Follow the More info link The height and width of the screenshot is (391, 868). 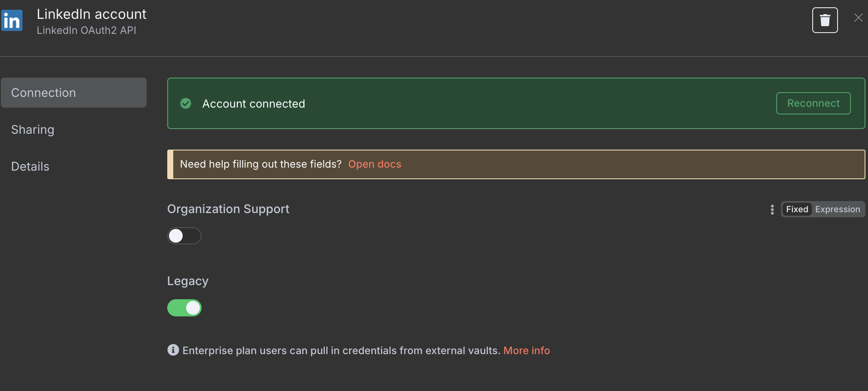pyautogui.click(x=526, y=350)
